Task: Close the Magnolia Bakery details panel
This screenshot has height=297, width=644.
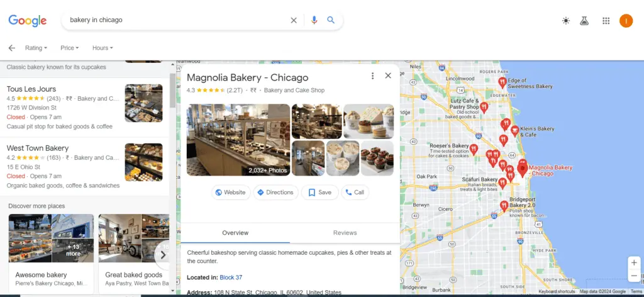Action: coord(388,76)
